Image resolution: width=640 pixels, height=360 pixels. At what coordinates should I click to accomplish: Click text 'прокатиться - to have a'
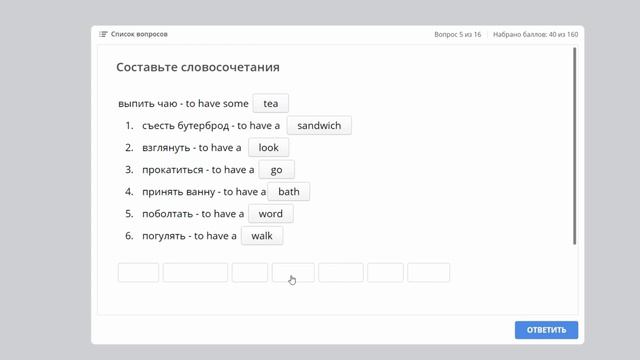pyautogui.click(x=198, y=170)
